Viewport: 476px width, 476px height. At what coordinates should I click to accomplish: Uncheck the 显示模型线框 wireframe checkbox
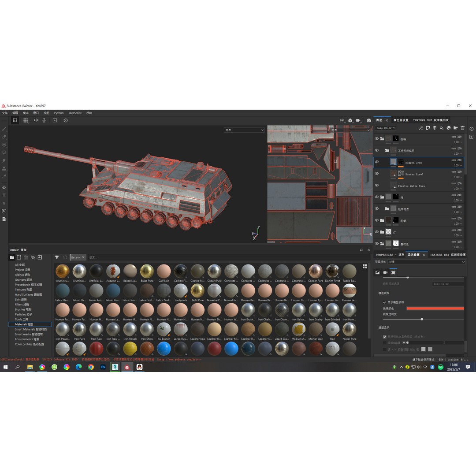(x=385, y=302)
